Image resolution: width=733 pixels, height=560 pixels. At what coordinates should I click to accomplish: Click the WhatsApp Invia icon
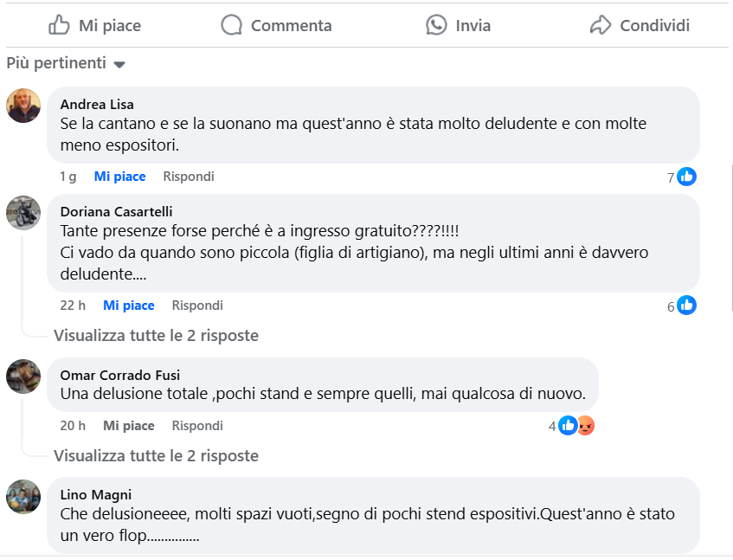pyautogui.click(x=436, y=25)
